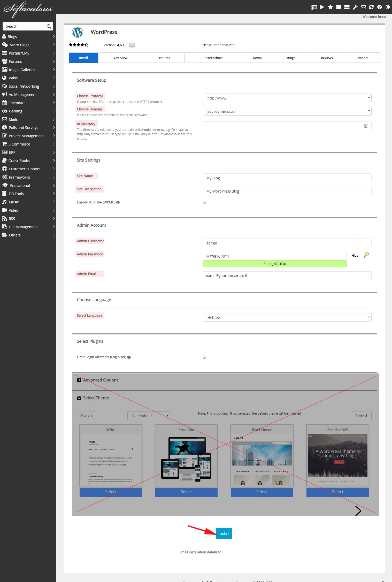Select the Write theme

tap(111, 492)
